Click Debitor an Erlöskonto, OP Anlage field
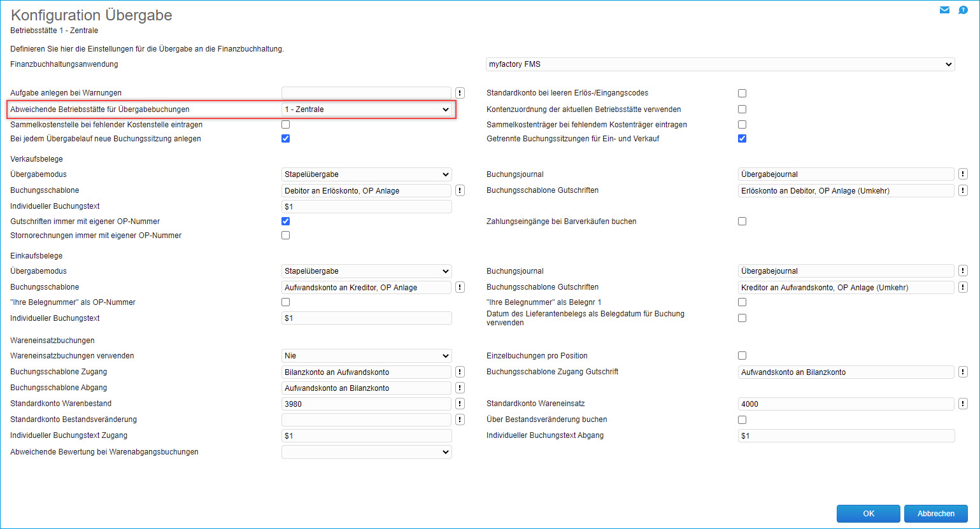This screenshot has width=980, height=529. (x=367, y=190)
